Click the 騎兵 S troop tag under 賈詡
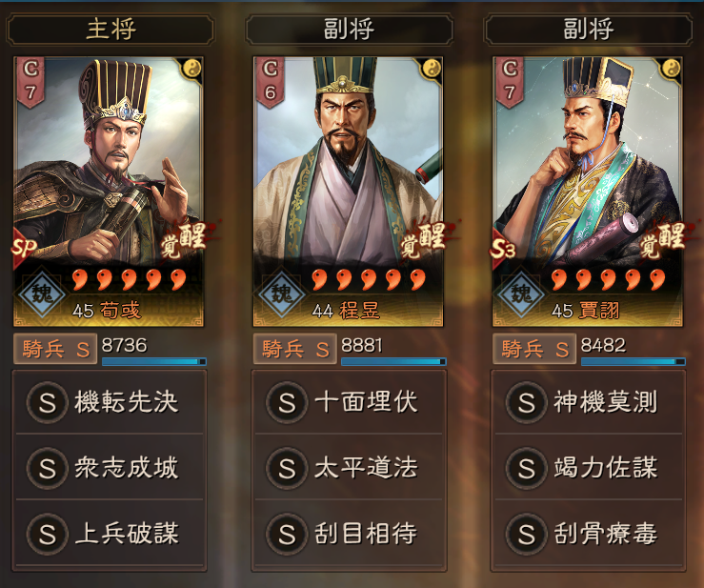 [533, 349]
